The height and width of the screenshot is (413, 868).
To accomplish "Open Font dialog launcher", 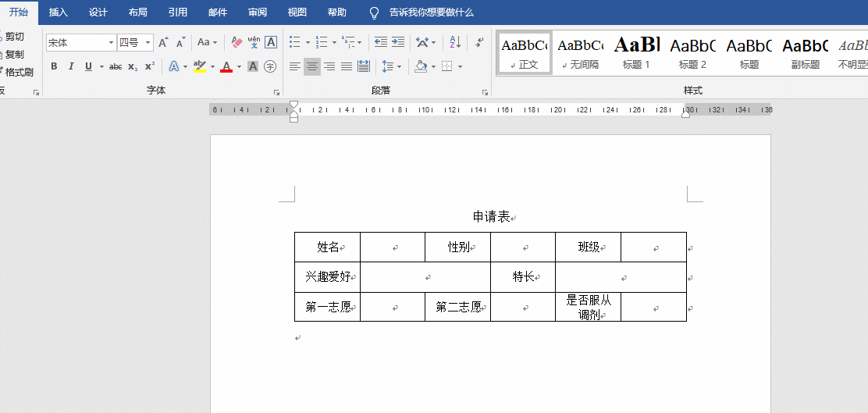I will pyautogui.click(x=277, y=92).
